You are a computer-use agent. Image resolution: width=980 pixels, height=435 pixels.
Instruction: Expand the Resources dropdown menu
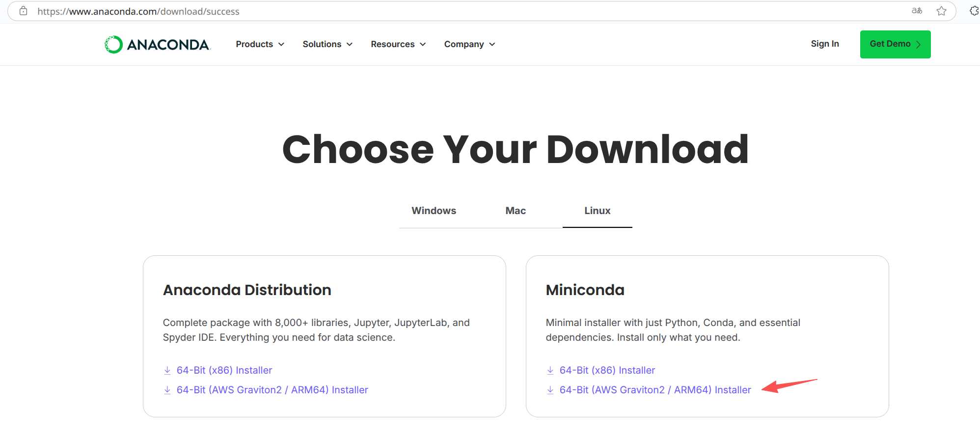tap(398, 44)
